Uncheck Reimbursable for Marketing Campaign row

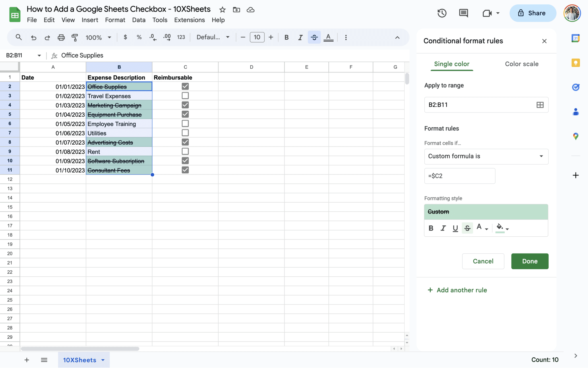[185, 105]
